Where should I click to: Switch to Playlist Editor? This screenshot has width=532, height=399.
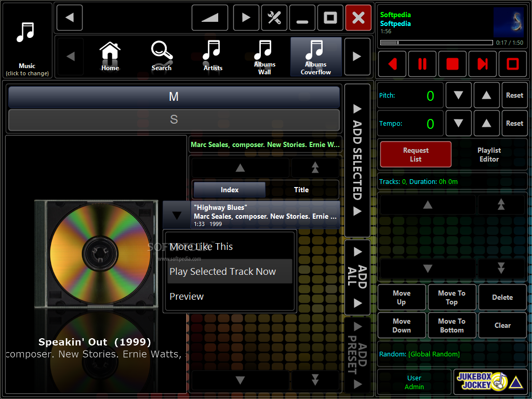coord(489,154)
